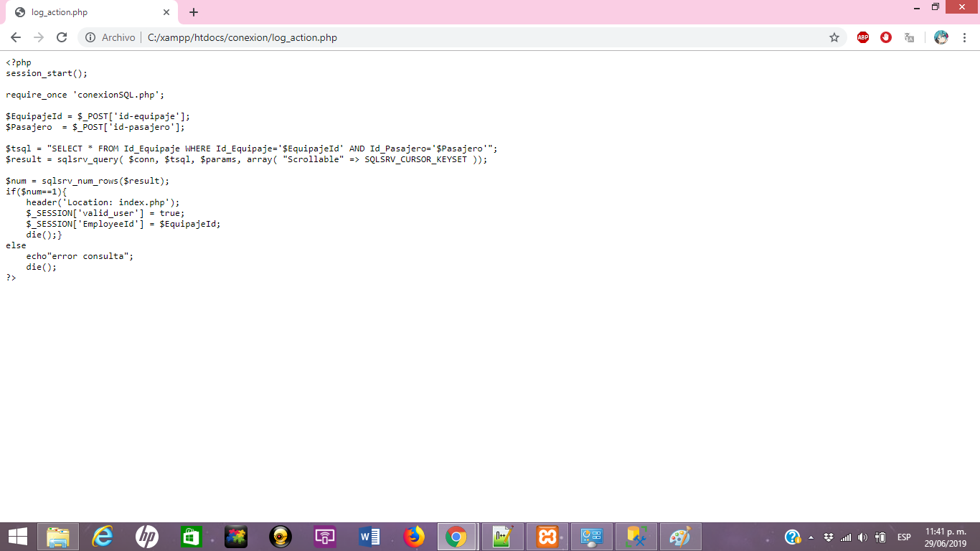This screenshot has width=980, height=551.
Task: Open the volume speaker tray icon
Action: pos(862,537)
